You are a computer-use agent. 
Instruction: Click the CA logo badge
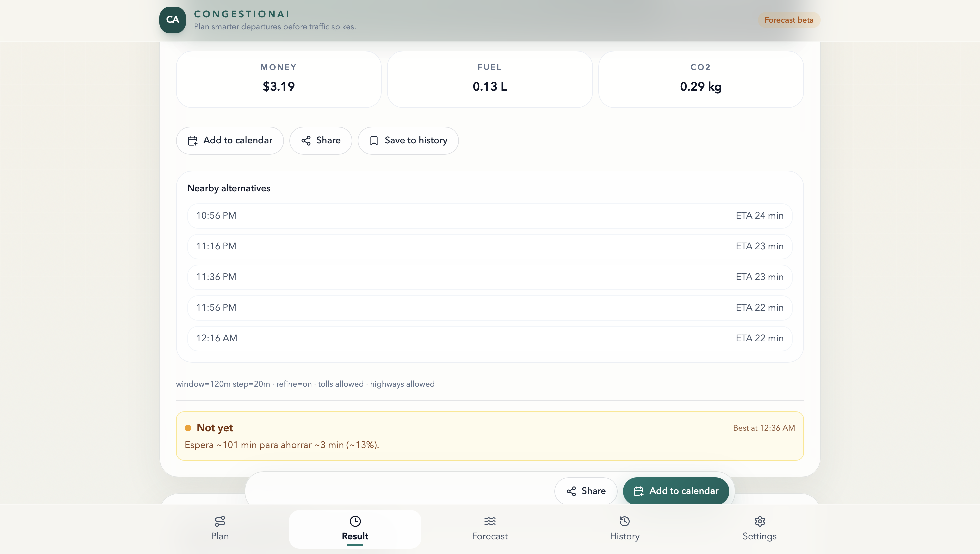coord(172,20)
